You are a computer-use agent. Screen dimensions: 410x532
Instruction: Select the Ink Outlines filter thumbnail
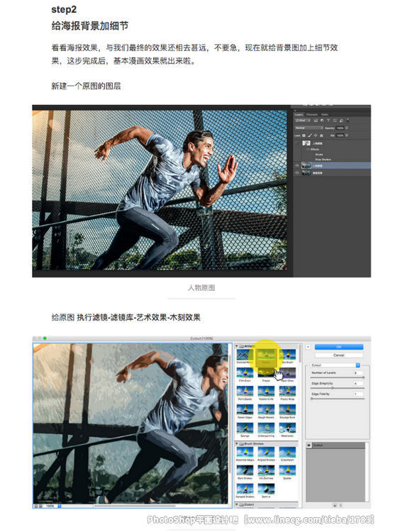(266, 470)
